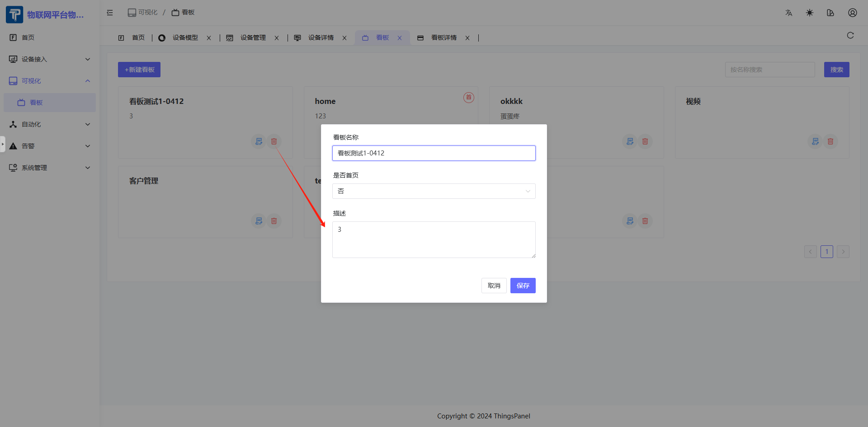Click the theme layout configuration icon
The width and height of the screenshot is (868, 427).
[830, 13]
